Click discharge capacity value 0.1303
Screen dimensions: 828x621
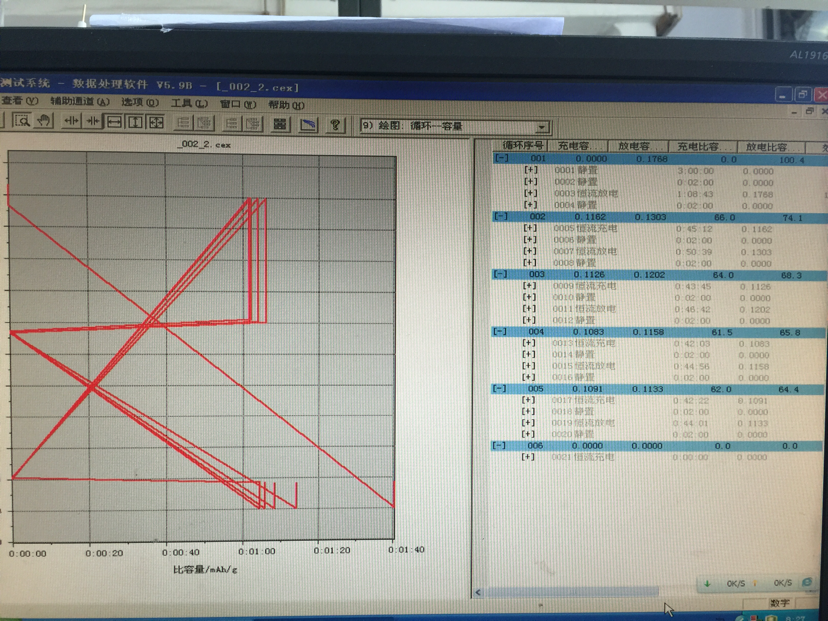pos(651,217)
